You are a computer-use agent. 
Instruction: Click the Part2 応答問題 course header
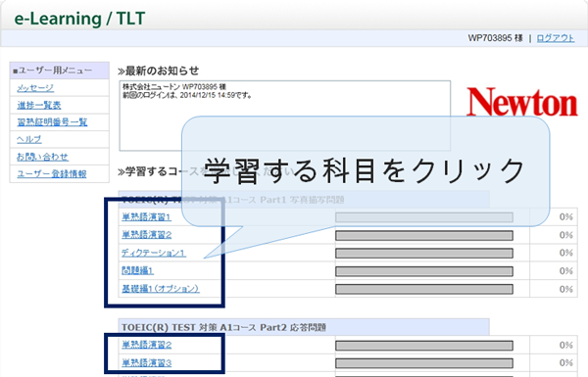[x=304, y=327]
